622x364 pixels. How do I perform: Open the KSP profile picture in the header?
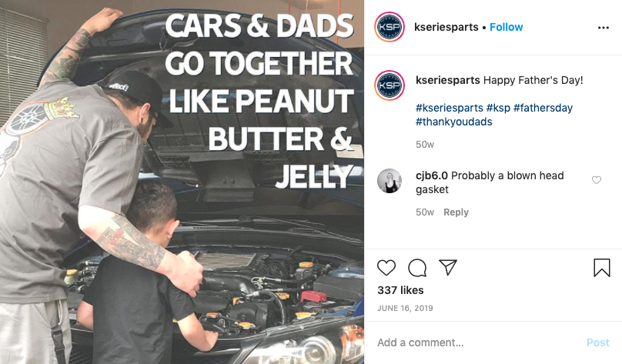pos(390,27)
